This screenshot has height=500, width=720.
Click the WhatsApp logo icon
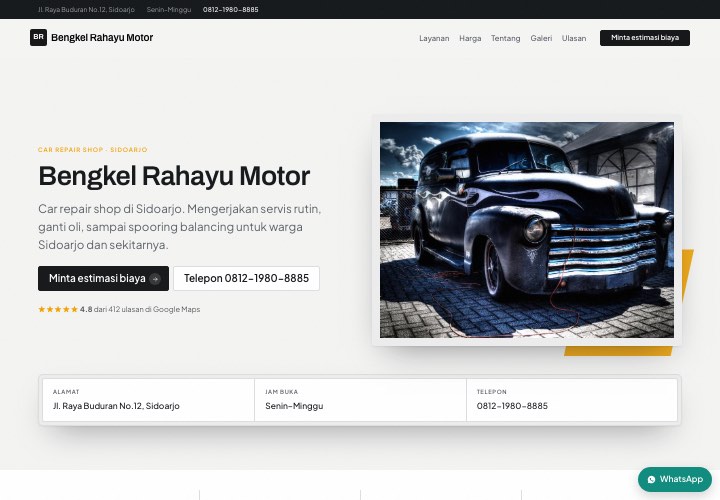pyautogui.click(x=651, y=479)
